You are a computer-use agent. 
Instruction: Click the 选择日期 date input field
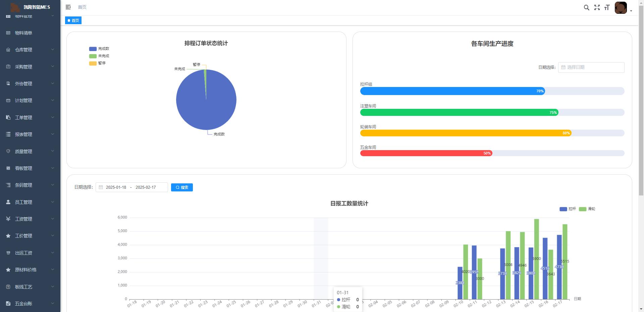coord(591,68)
